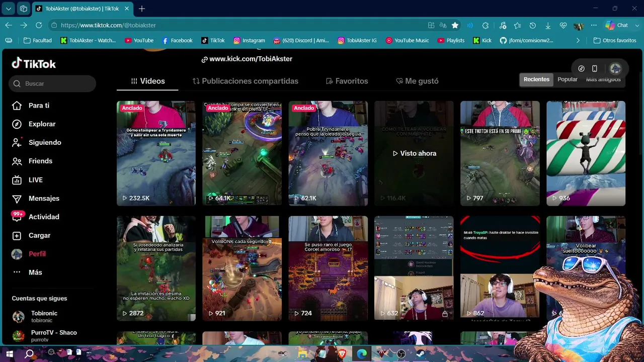Open the Facultad bookmark
Viewport: 644px width, 362px height.
click(x=37, y=40)
